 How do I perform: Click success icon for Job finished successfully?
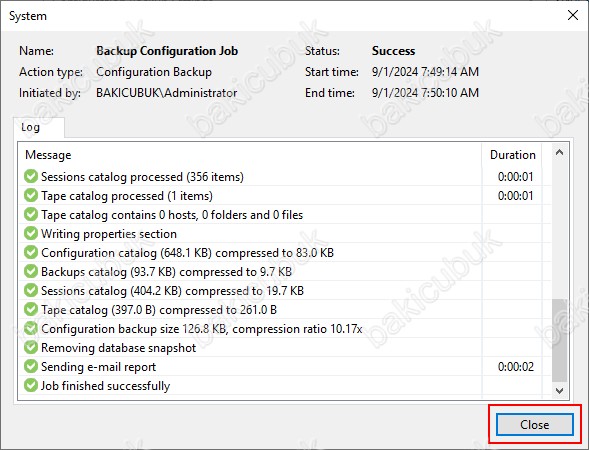click(x=31, y=385)
